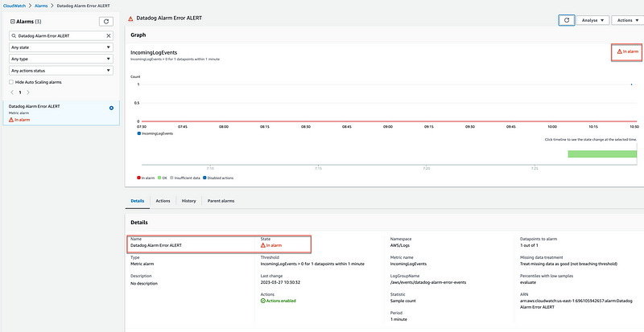Click Insufficient data legend entry
The image size is (644, 332).
(185, 178)
